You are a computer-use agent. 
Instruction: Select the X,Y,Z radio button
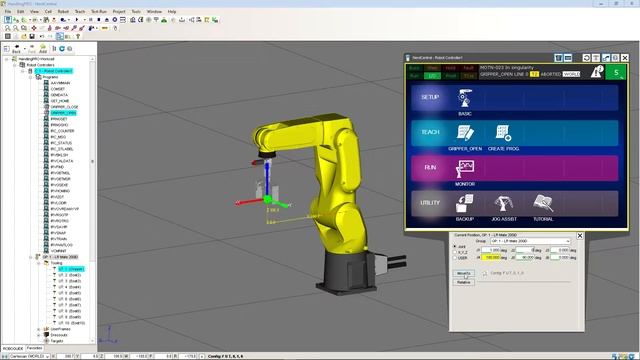[455, 252]
